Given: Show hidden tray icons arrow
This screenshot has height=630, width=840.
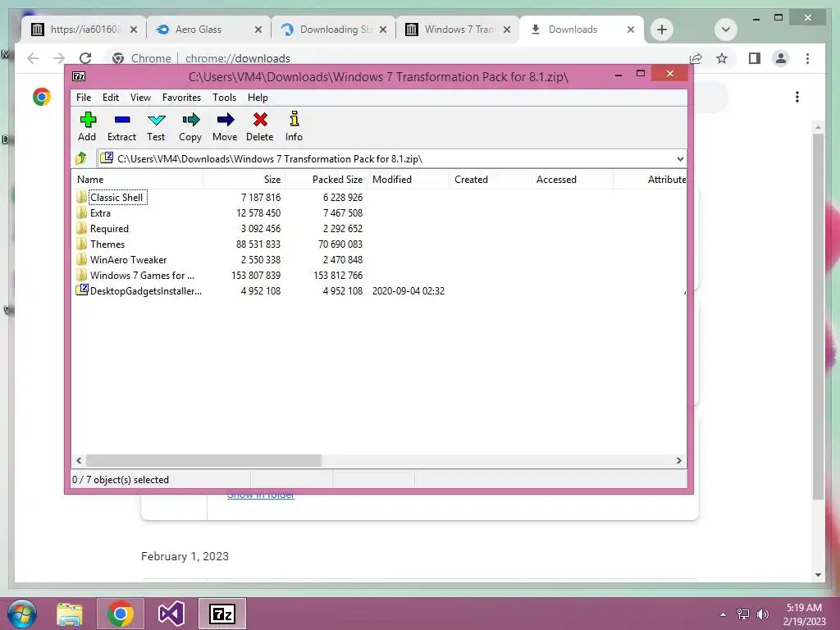Looking at the screenshot, I should click(x=724, y=614).
